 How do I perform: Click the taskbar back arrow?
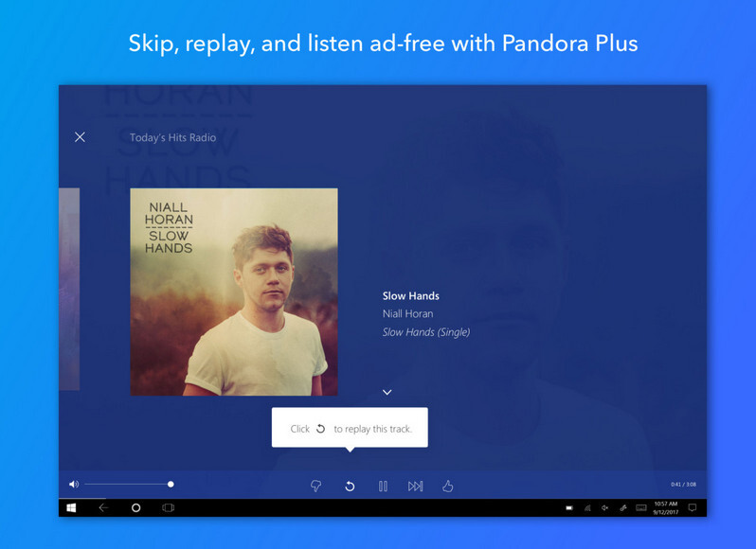click(x=103, y=507)
